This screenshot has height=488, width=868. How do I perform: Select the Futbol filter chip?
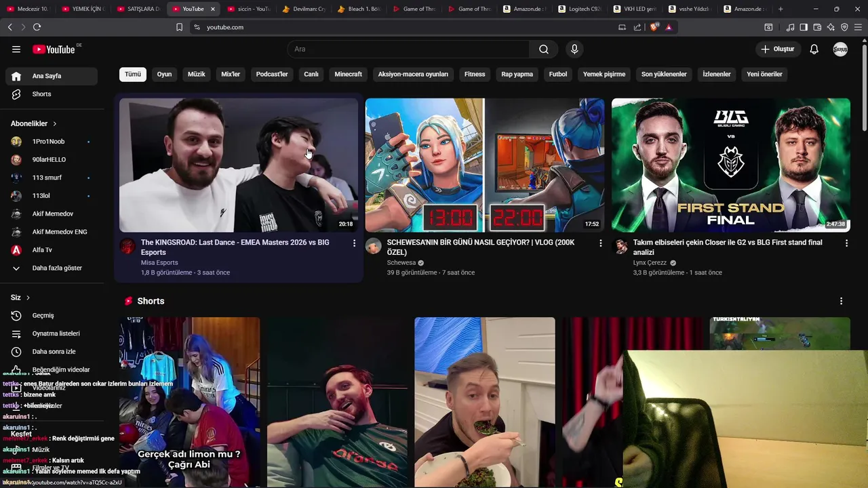click(558, 74)
